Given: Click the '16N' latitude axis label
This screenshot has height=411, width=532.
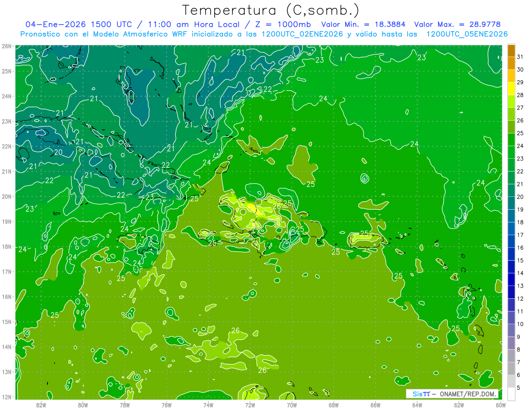Looking at the screenshot, I should 6,297.
